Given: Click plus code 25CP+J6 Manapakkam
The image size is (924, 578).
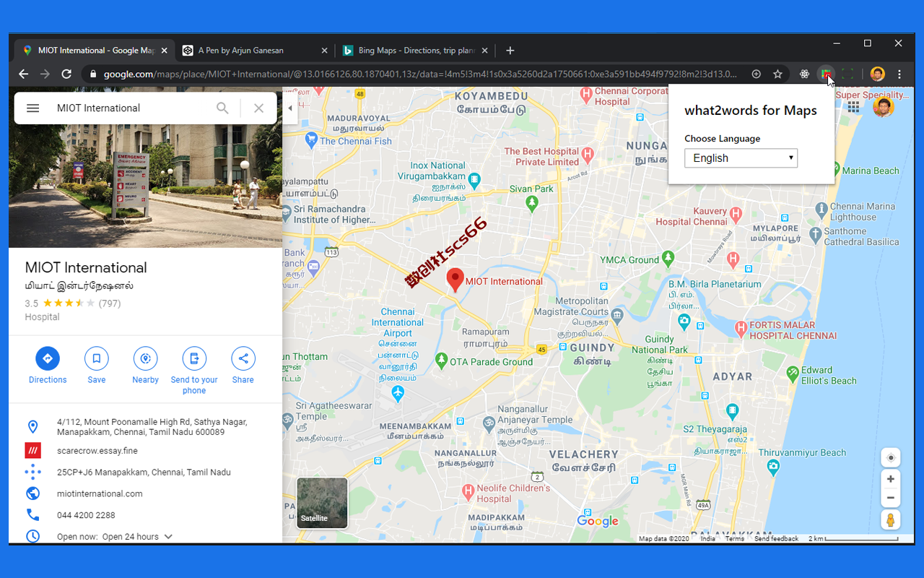Looking at the screenshot, I should click(x=144, y=473).
